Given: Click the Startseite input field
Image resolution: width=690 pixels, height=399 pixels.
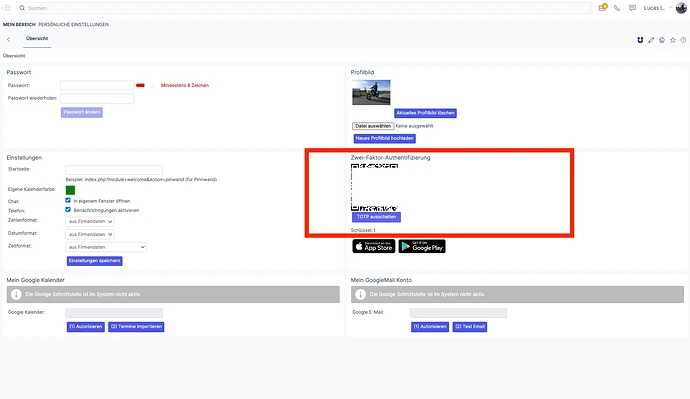Looking at the screenshot, I should point(114,170).
